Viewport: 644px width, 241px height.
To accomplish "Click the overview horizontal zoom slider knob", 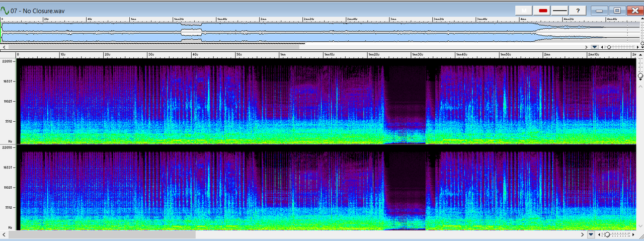I will click(x=609, y=47).
